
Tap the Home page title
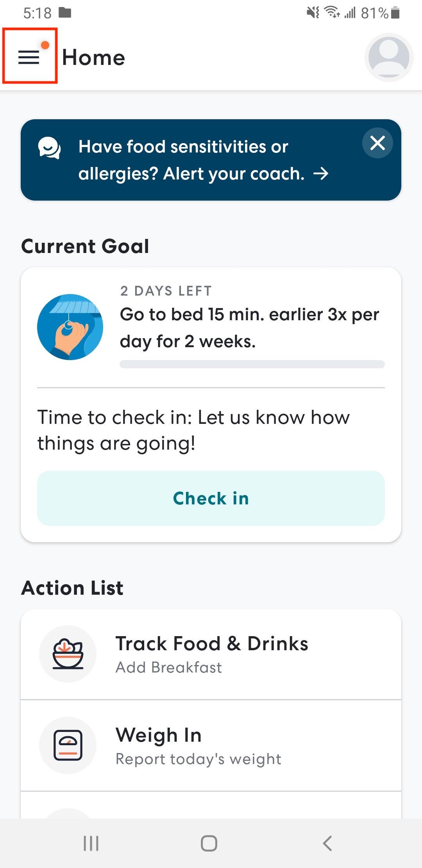94,57
